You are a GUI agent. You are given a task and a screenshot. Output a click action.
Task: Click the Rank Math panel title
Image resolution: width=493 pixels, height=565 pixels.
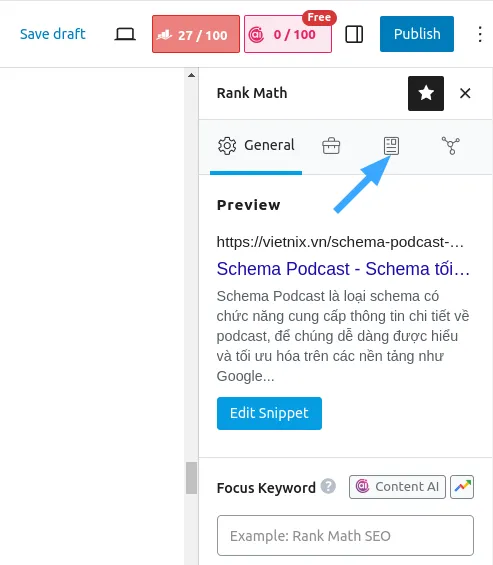252,93
